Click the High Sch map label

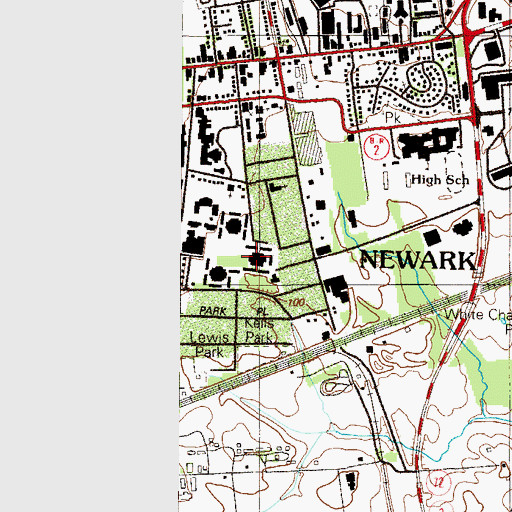tap(440, 180)
